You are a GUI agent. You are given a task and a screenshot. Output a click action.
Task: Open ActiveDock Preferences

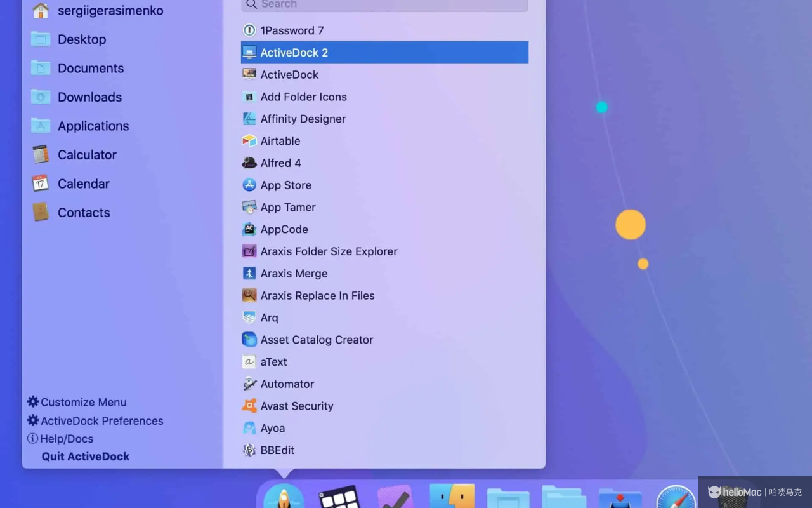(95, 420)
